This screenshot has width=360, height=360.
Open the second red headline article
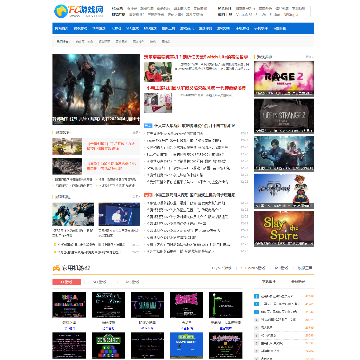(196, 88)
